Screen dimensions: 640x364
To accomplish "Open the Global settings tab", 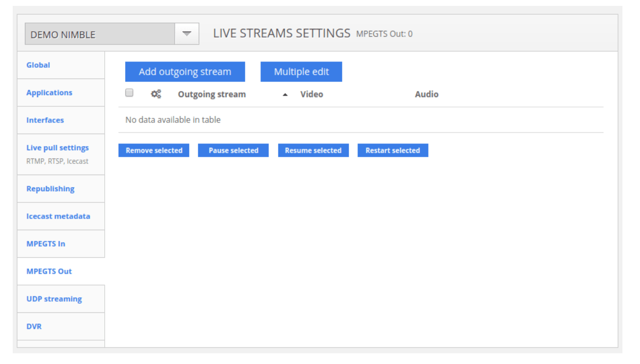I will click(x=38, y=65).
